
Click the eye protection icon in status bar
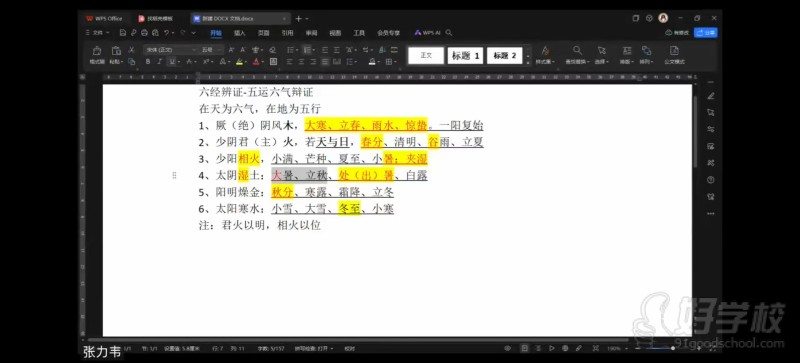(507, 348)
